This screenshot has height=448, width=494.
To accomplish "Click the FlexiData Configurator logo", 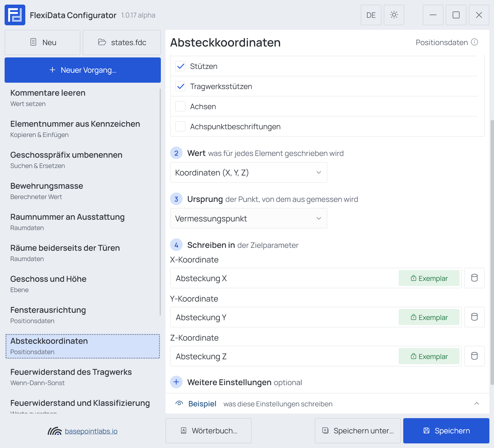I will (15, 15).
